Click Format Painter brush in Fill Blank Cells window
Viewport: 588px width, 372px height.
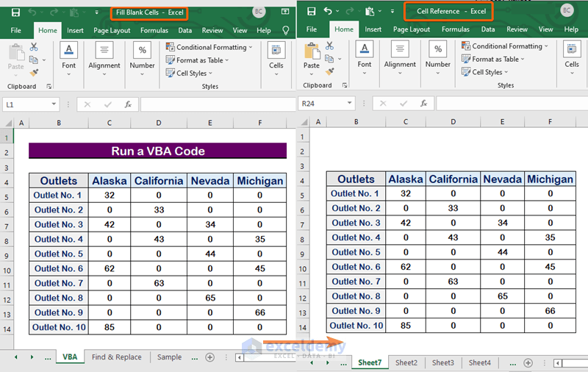tap(34, 72)
